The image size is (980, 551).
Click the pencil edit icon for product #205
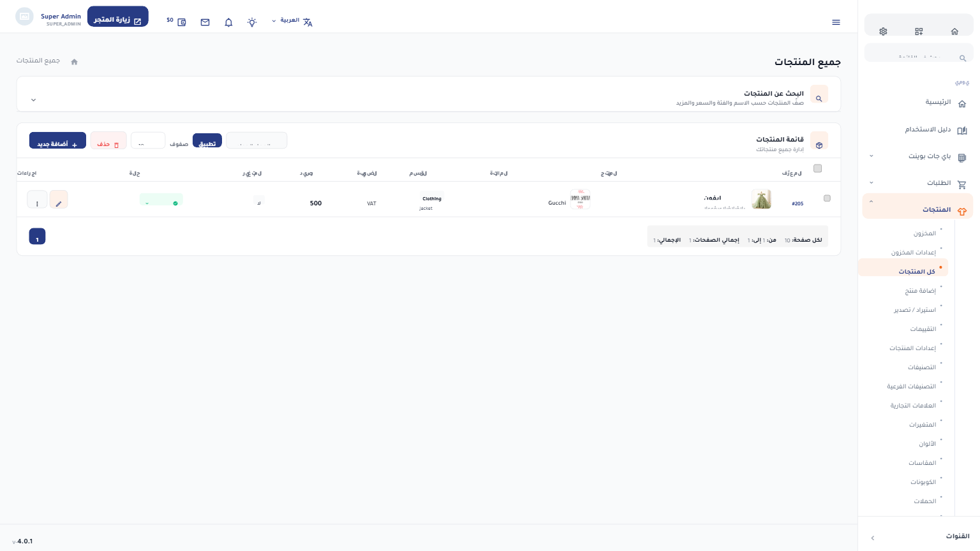(x=59, y=200)
